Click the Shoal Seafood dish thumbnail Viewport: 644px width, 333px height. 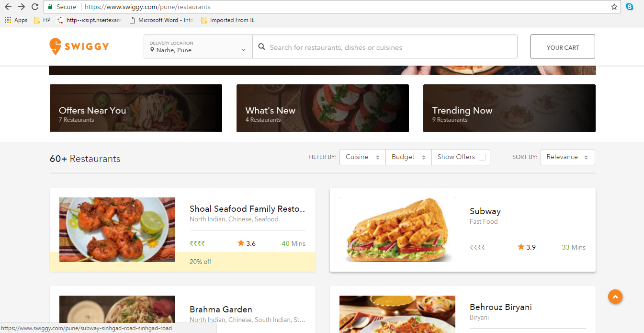(x=117, y=230)
